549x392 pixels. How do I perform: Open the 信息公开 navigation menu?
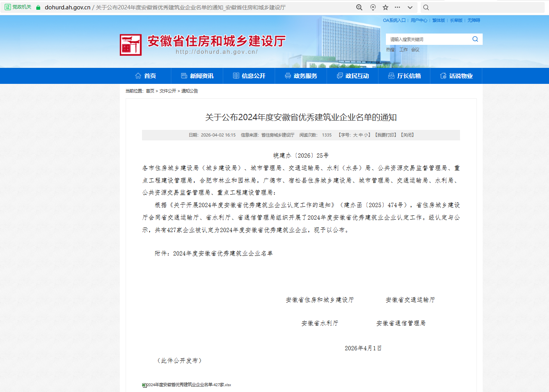249,76
